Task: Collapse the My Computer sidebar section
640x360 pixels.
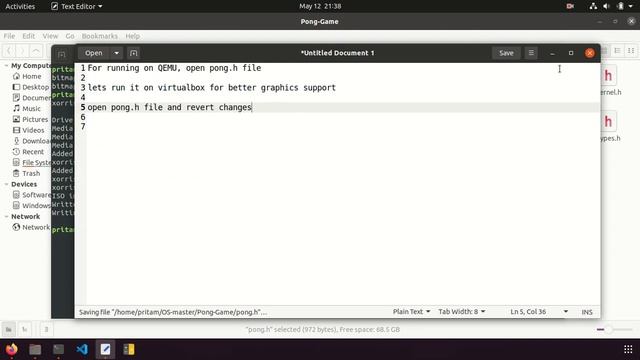Action: pos(6,65)
